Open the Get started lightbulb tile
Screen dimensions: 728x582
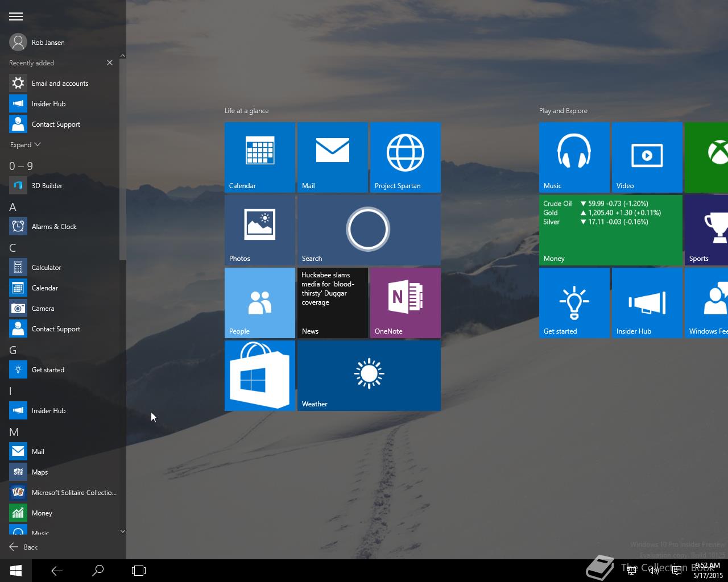click(x=574, y=303)
